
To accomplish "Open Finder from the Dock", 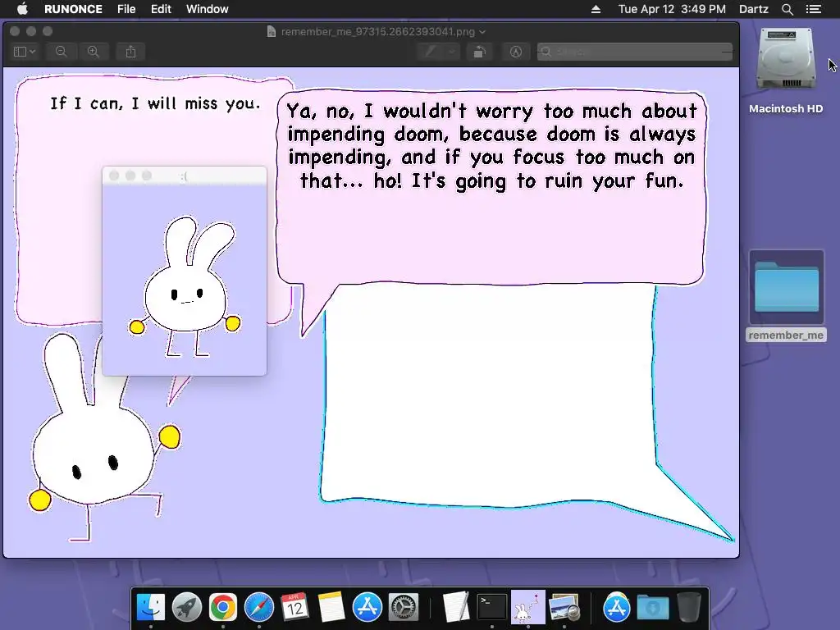I will click(x=151, y=608).
